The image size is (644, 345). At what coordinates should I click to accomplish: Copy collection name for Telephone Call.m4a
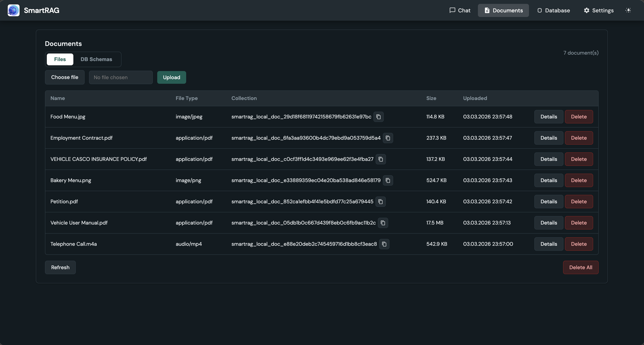(x=384, y=244)
